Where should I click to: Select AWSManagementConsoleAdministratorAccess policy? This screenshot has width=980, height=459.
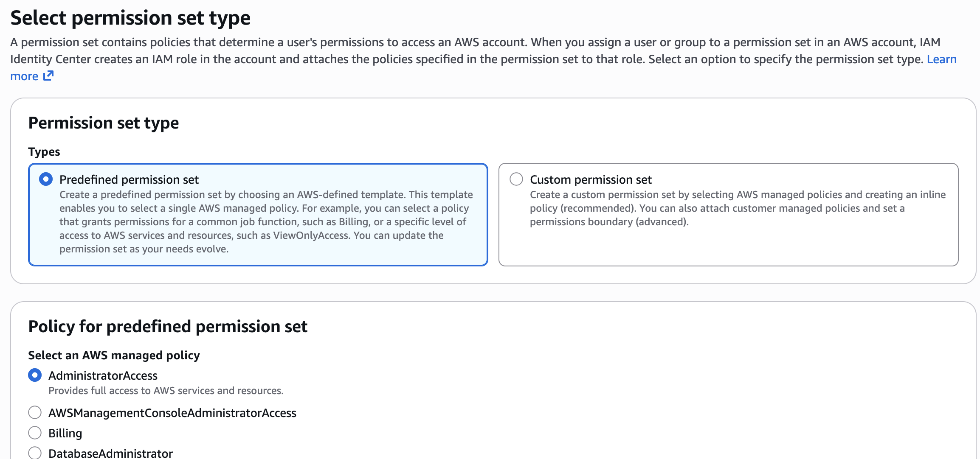tap(34, 412)
